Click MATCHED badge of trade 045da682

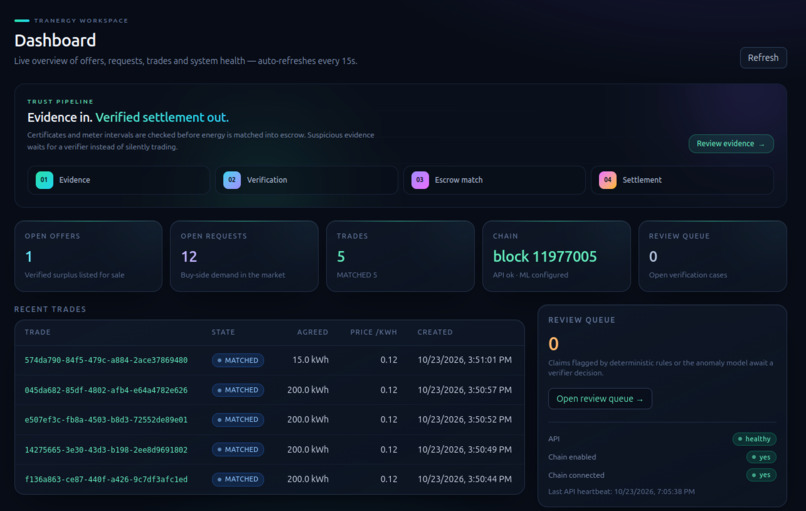pos(238,390)
